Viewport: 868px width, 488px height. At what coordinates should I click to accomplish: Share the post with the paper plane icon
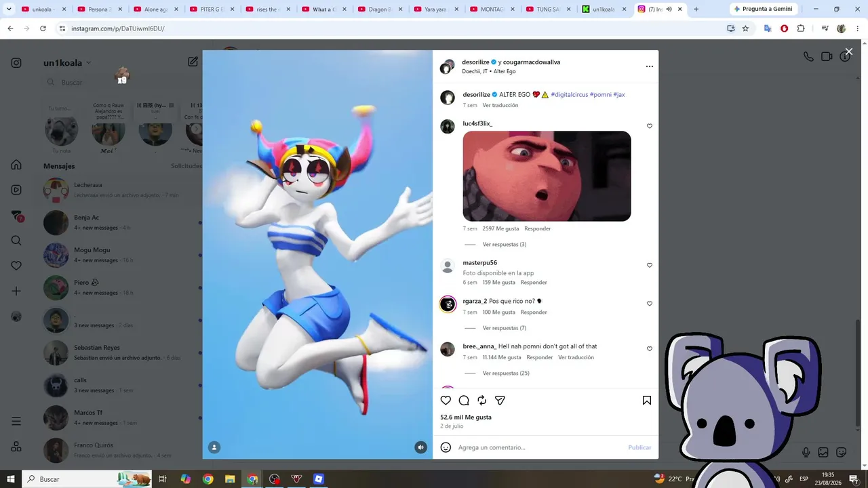(500, 401)
